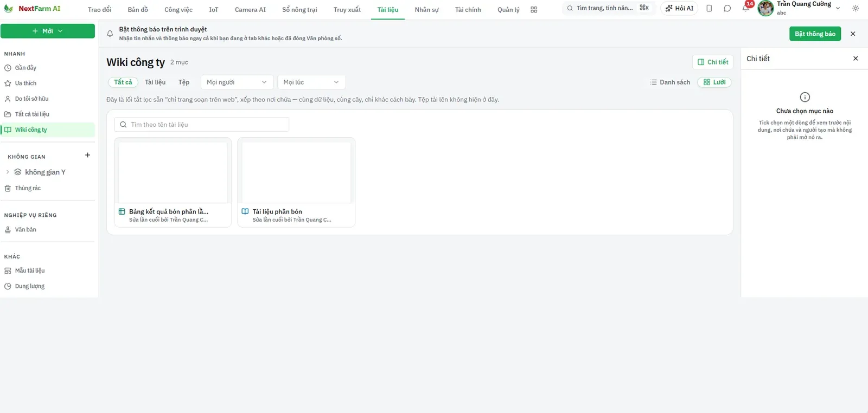Viewport: 868px width, 413px height.
Task: Open the notifications bell with badge 14
Action: click(746, 8)
